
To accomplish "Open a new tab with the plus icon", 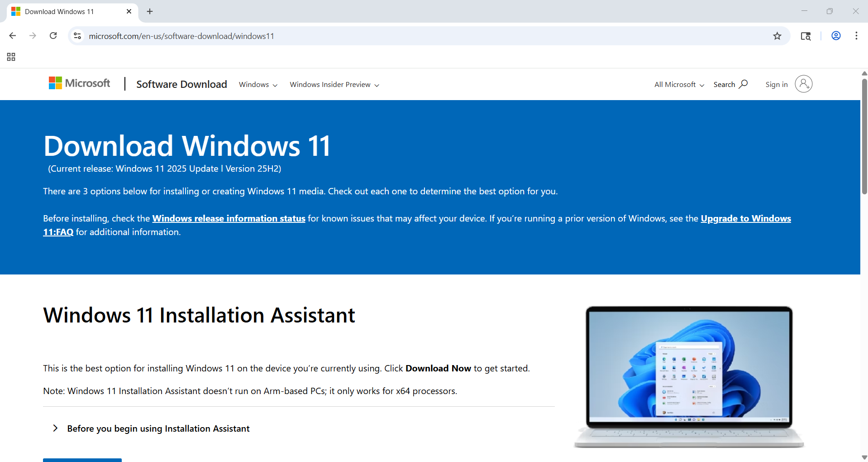I will pyautogui.click(x=150, y=11).
